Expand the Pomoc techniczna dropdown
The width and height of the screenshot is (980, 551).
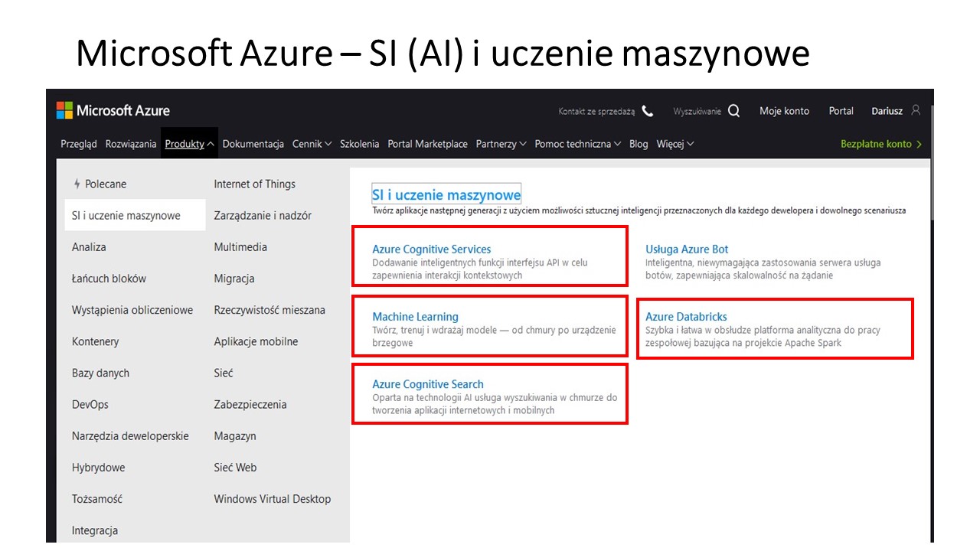[x=578, y=144]
